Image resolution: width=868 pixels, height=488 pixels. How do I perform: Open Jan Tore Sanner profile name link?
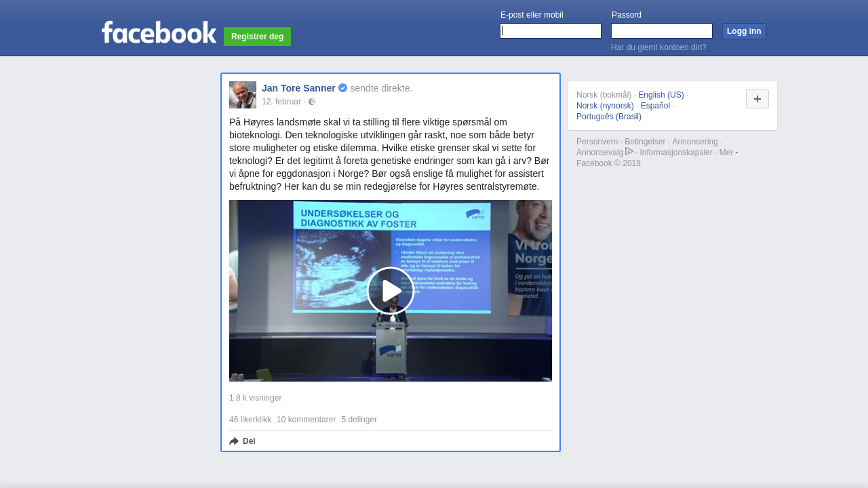pyautogui.click(x=298, y=88)
